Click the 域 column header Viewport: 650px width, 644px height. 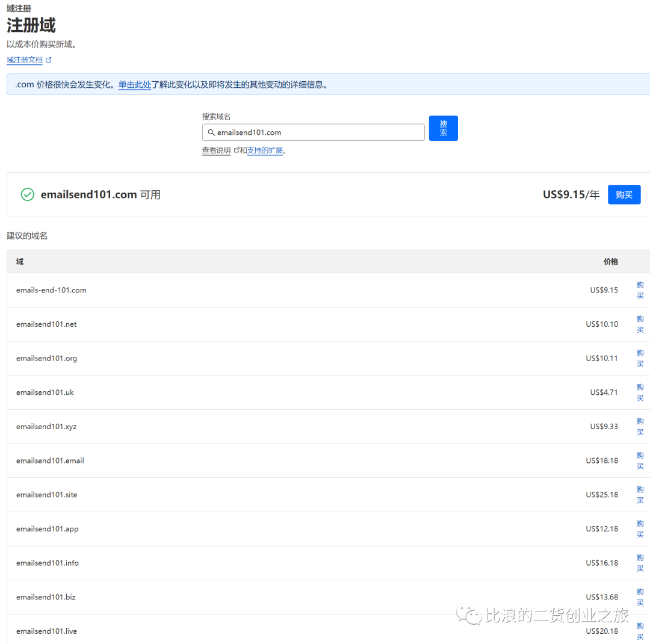(19, 261)
